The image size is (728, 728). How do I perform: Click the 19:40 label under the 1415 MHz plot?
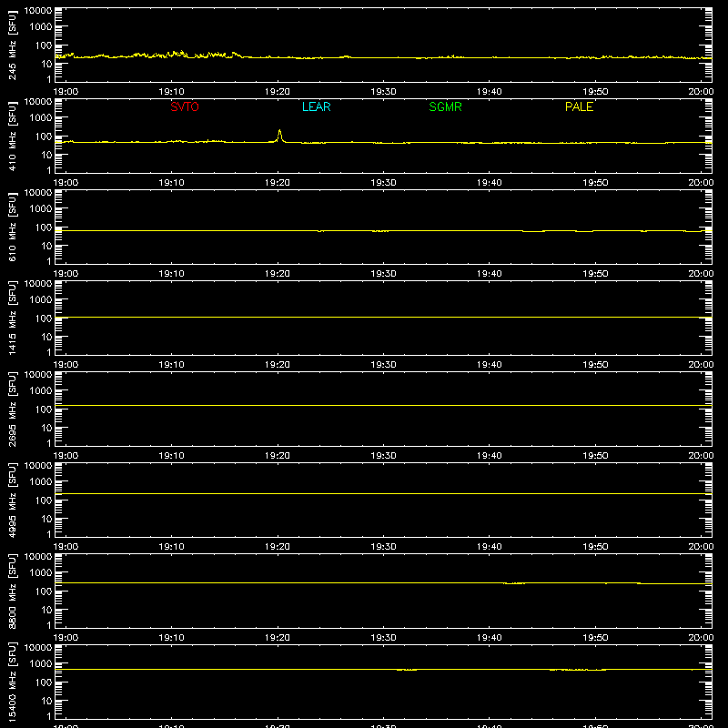click(490, 365)
